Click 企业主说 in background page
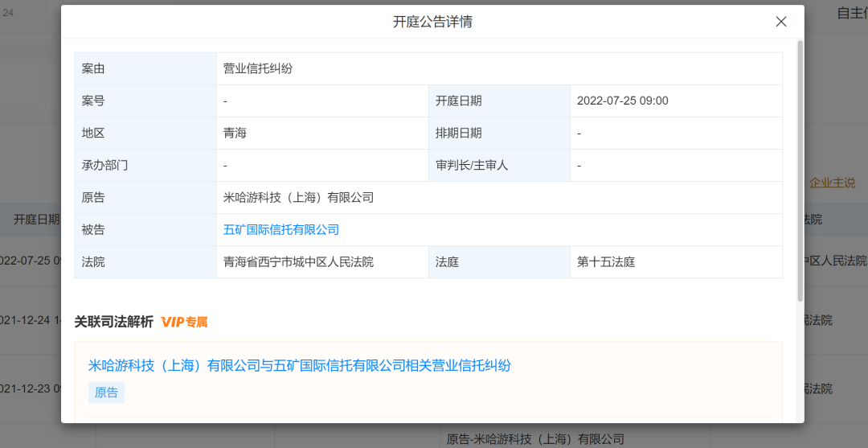Screen dimensions: 868x448 pos(832,183)
